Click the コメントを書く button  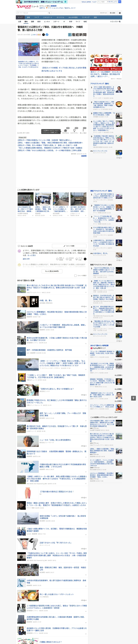pos(69,246)
